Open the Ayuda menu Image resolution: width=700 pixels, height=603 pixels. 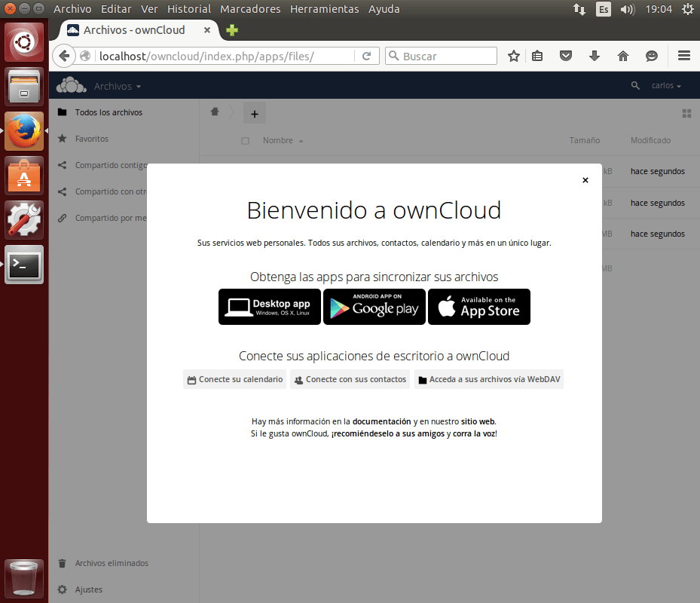point(384,9)
